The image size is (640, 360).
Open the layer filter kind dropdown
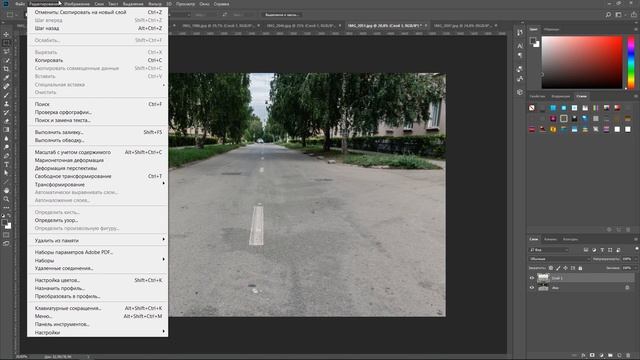pyautogui.click(x=549, y=250)
